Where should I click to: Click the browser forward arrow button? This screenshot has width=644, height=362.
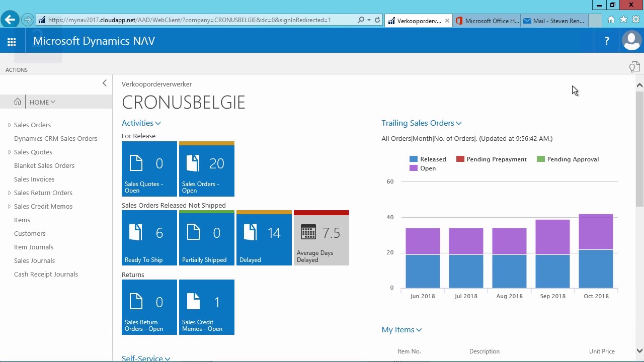click(x=28, y=20)
